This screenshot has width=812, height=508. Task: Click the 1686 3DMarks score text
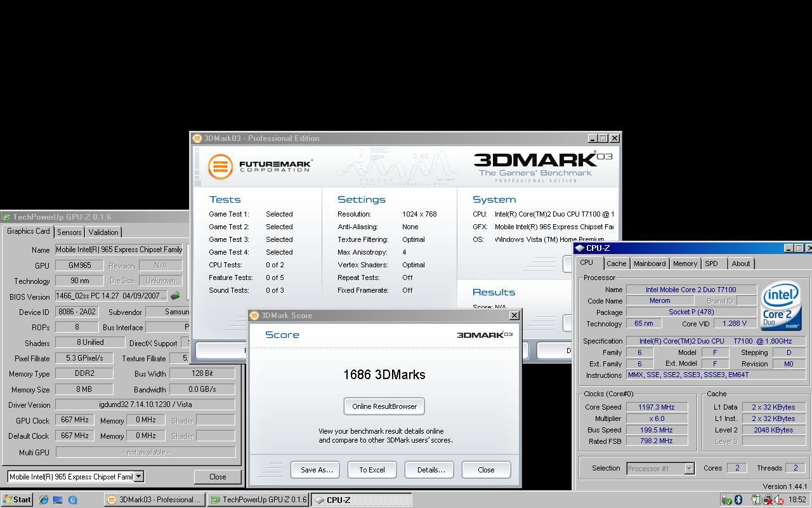(384, 375)
